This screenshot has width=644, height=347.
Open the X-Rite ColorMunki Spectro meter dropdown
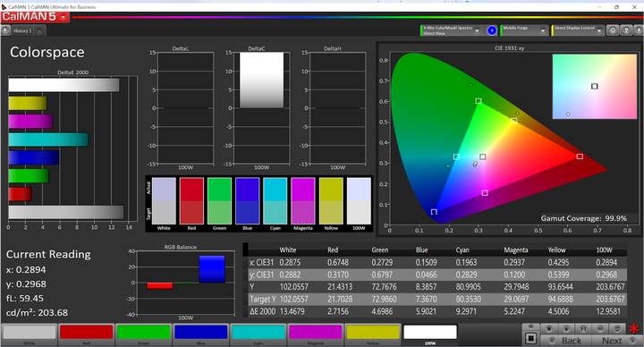477,30
